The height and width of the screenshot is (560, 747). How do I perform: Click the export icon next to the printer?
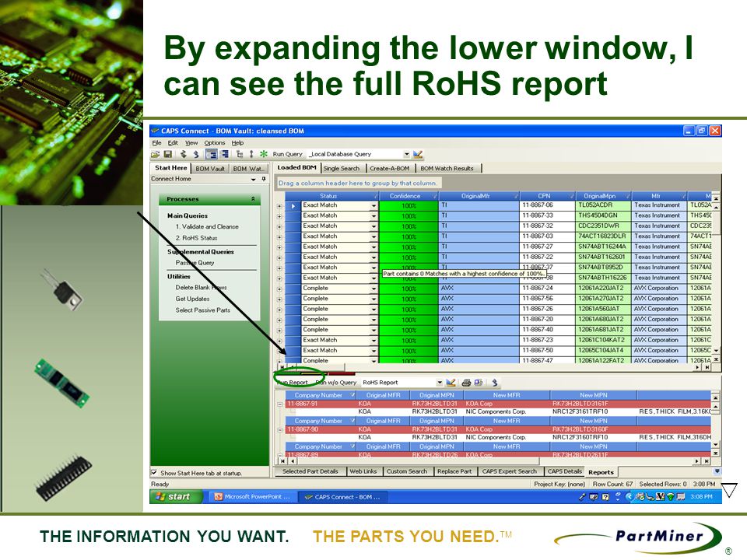pyautogui.click(x=479, y=383)
